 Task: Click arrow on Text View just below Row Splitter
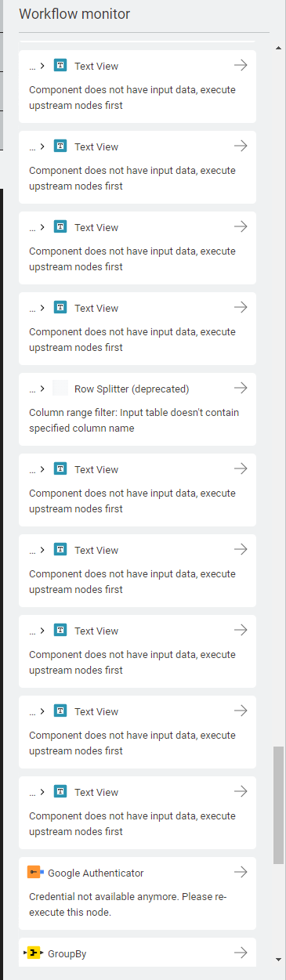point(241,468)
